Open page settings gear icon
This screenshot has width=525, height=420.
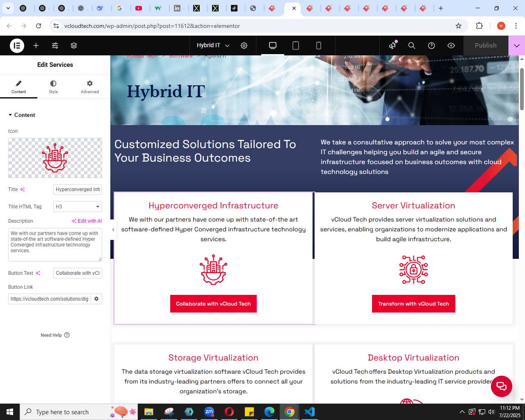pos(244,46)
